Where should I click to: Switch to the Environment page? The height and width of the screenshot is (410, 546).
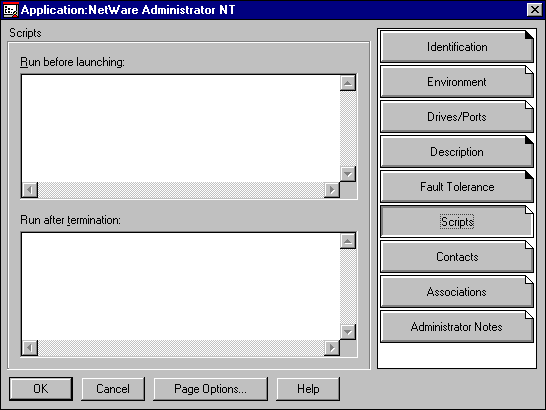457,82
